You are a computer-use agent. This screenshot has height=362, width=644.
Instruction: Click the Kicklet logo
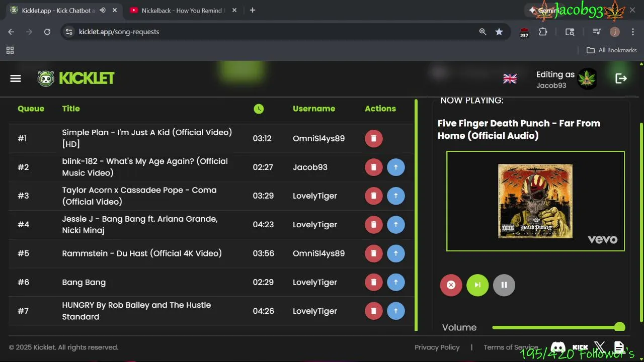point(76,78)
